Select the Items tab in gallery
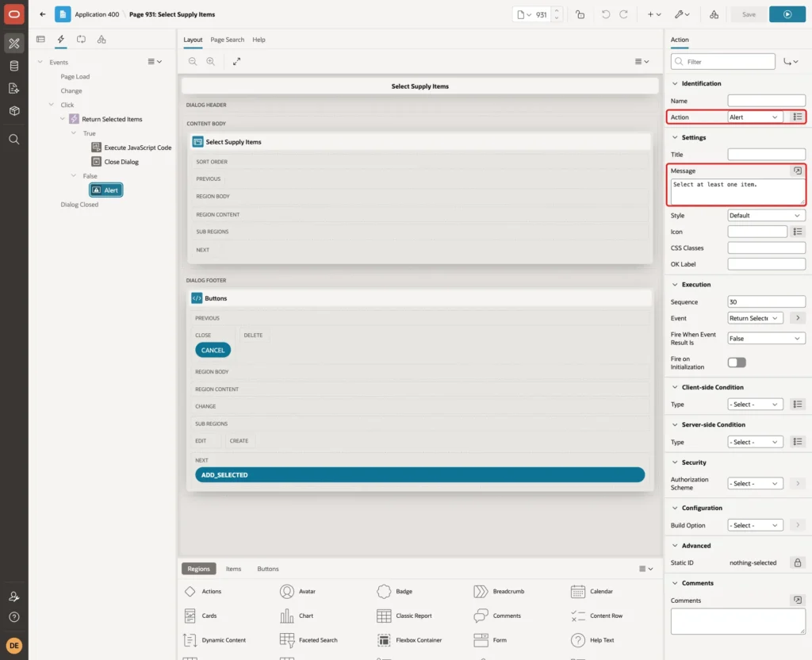This screenshot has height=660, width=812. (x=234, y=569)
